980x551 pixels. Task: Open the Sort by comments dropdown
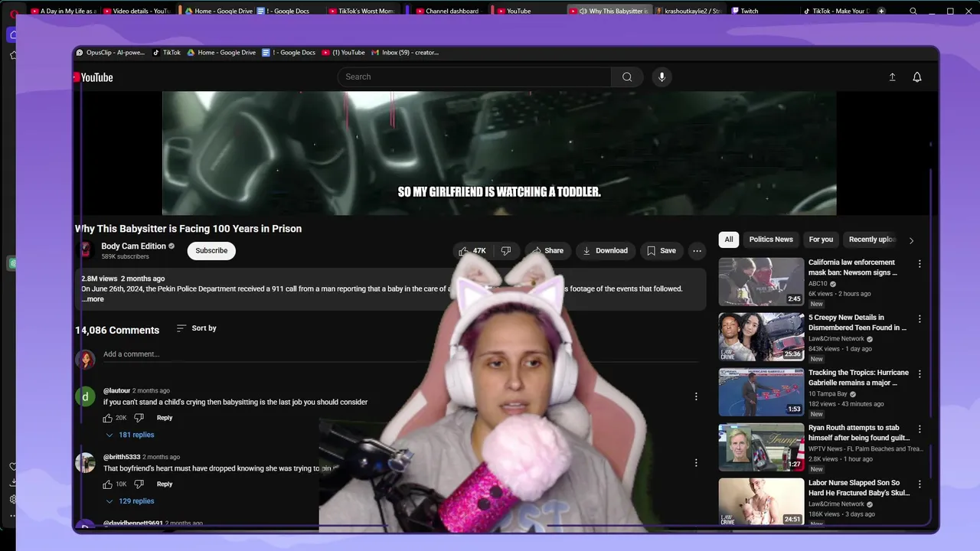pos(197,328)
